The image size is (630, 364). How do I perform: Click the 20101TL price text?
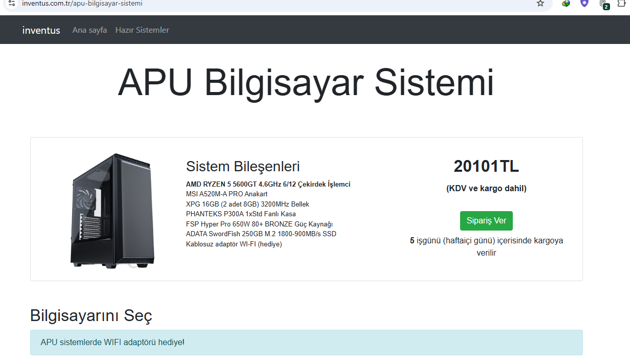coord(486,166)
